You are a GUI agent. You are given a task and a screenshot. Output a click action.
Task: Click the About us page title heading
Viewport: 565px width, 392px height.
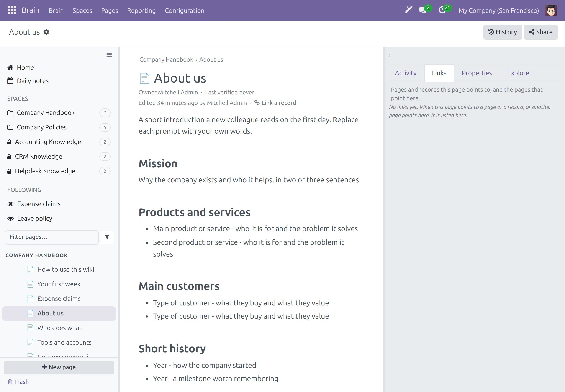point(180,78)
